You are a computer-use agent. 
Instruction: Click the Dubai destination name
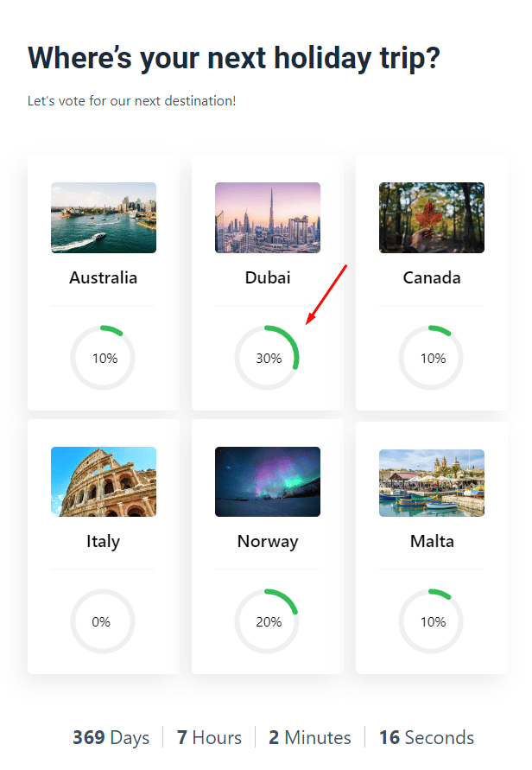pyautogui.click(x=268, y=277)
